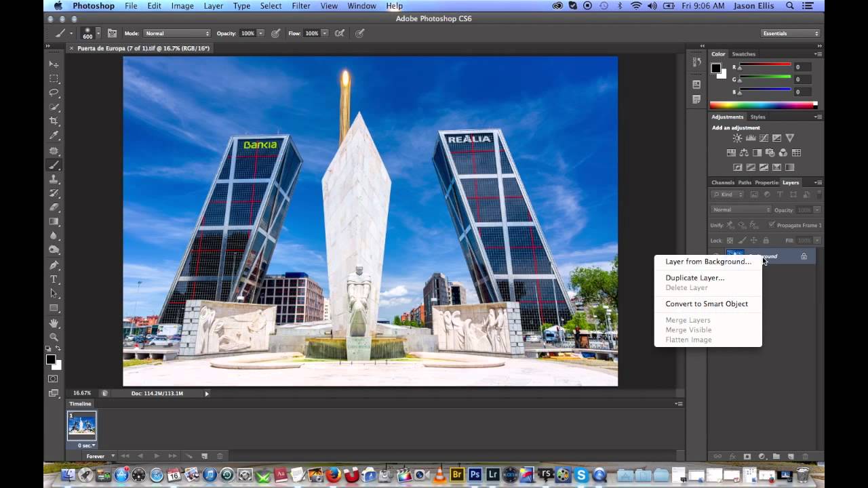
Task: Open the Flow slider dropdown
Action: [325, 33]
